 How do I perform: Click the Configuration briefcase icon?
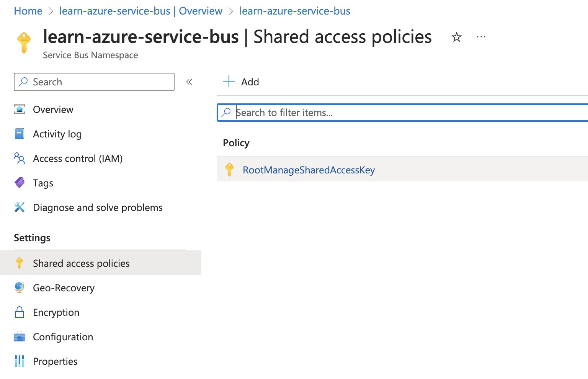(20, 337)
